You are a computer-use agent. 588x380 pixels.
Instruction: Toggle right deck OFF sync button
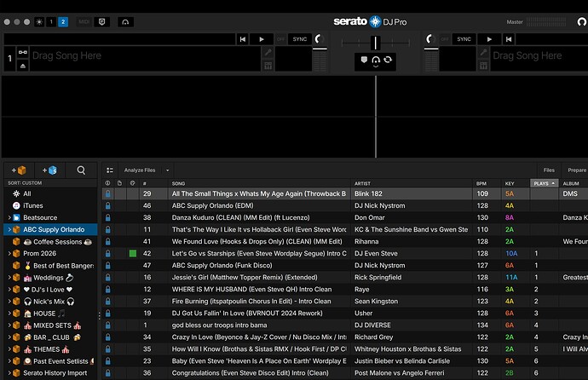[445, 39]
